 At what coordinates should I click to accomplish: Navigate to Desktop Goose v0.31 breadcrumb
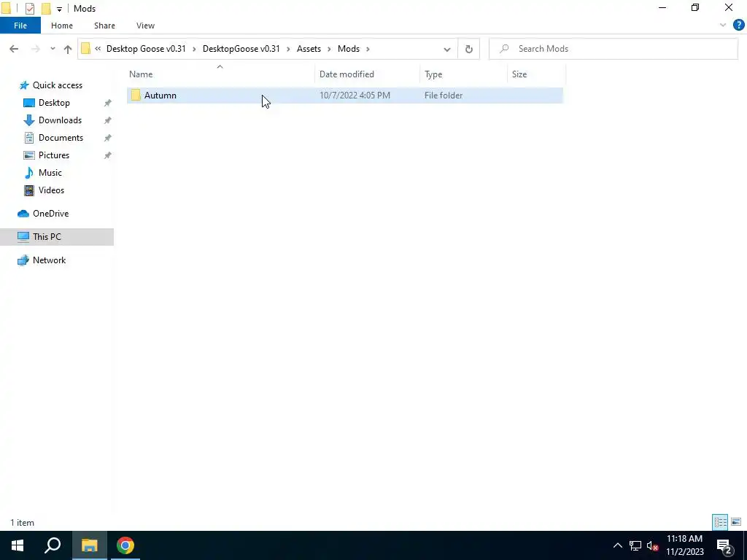(x=146, y=49)
